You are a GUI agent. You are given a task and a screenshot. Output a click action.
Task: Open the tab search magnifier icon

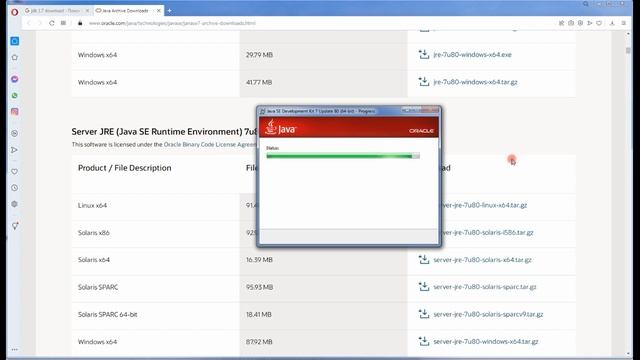[x=586, y=4]
